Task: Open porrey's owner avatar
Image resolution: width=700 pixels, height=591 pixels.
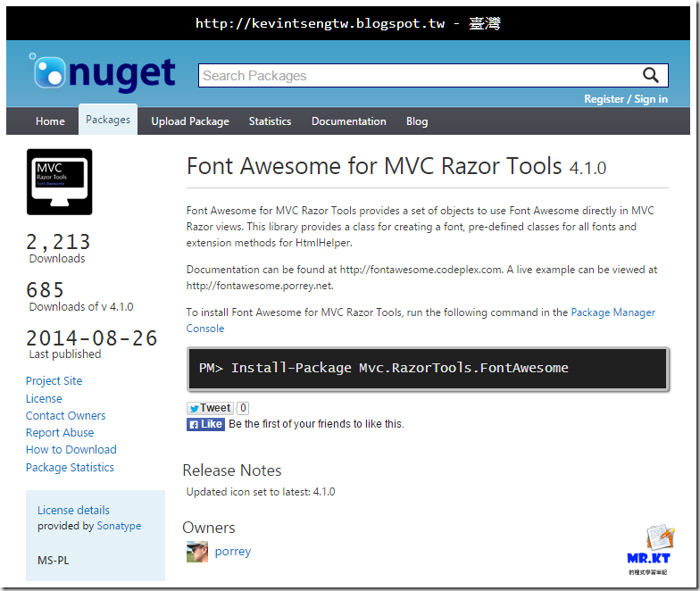Action: click(x=197, y=552)
